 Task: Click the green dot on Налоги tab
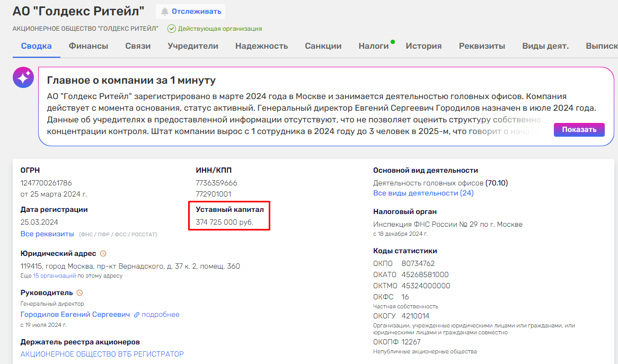click(393, 42)
